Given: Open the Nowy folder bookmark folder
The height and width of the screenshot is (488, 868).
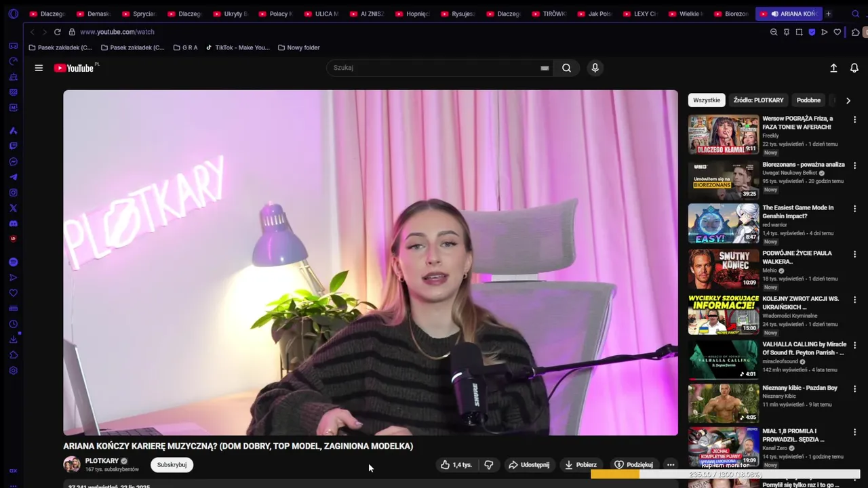Looking at the screenshot, I should (298, 47).
